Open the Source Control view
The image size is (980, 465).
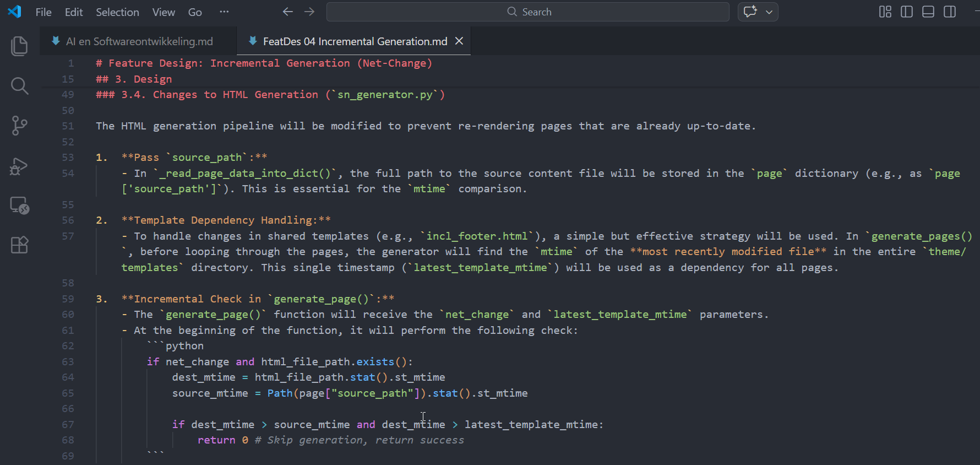19,126
